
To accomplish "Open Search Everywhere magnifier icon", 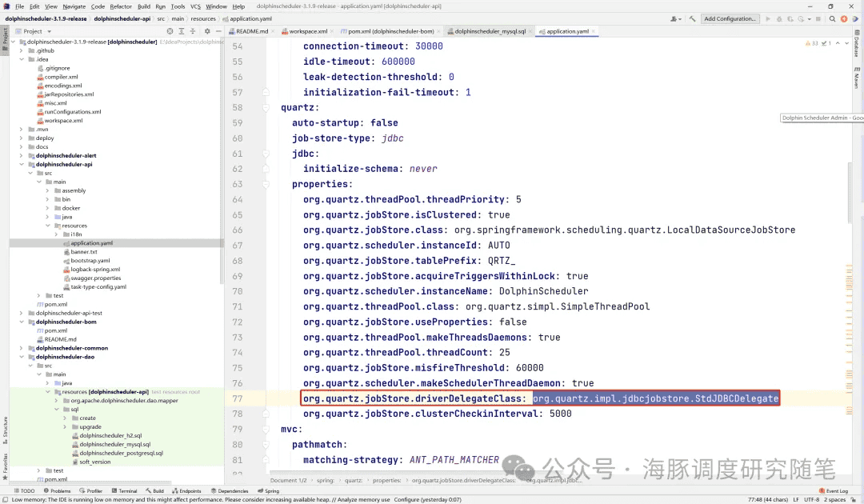I will pyautogui.click(x=831, y=18).
